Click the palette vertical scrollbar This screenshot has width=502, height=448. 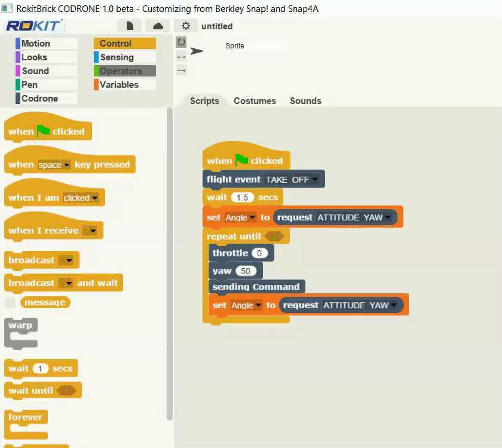(169, 264)
